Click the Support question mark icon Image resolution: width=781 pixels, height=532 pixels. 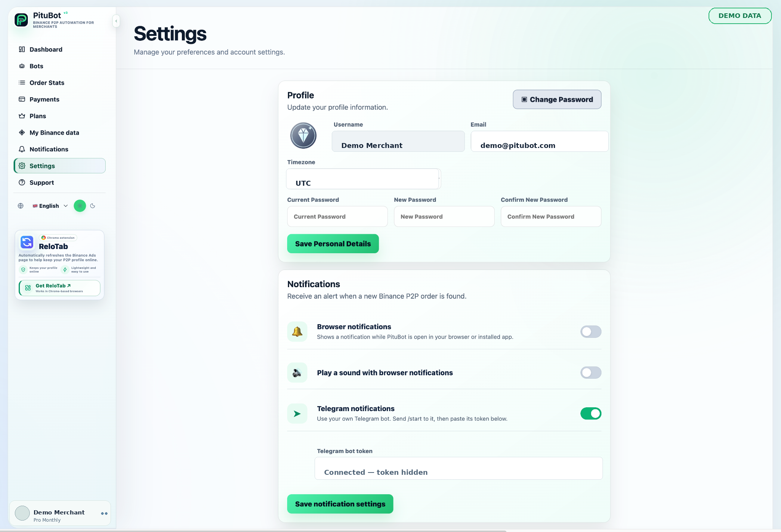tap(22, 182)
